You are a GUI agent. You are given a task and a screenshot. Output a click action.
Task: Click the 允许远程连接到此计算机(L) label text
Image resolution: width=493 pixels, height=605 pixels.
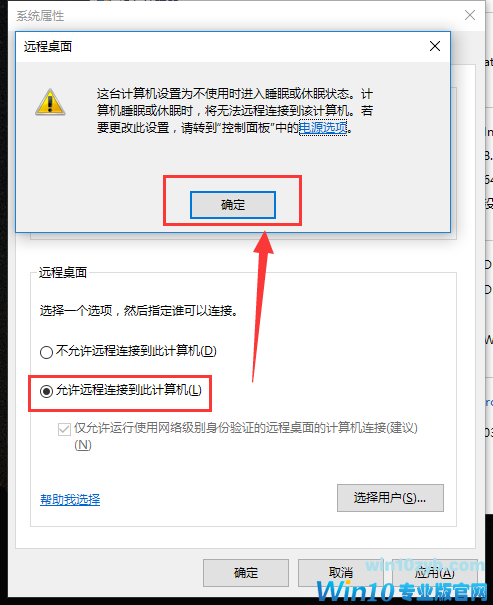pos(129,390)
